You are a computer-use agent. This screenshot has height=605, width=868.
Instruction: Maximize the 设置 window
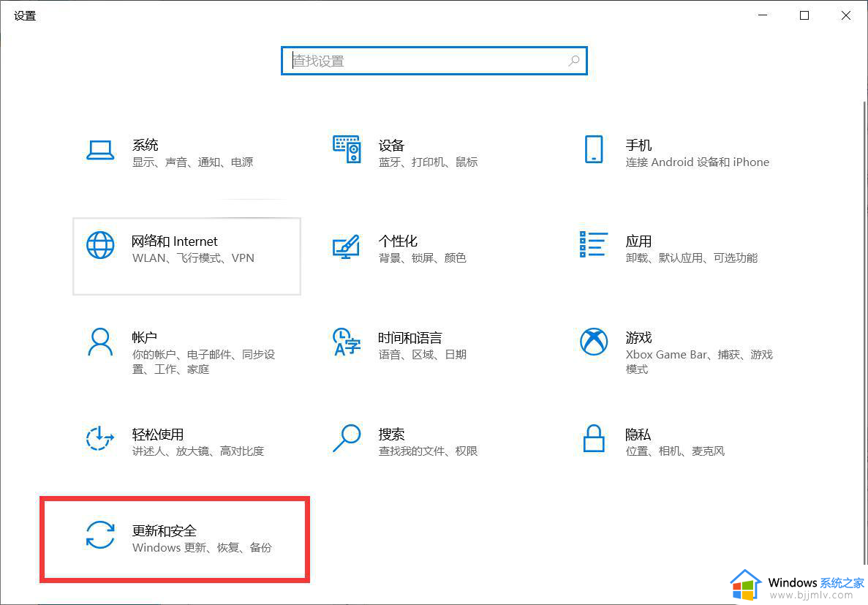[x=804, y=15]
